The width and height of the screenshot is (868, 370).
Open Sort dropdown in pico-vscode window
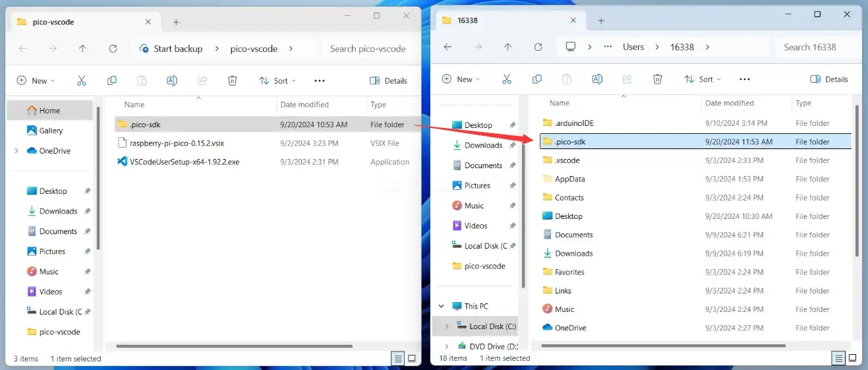[x=277, y=80]
